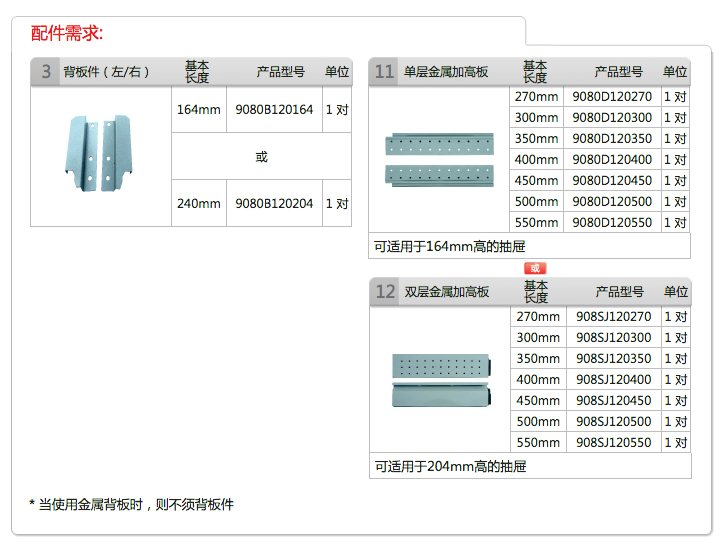This screenshot has width=722, height=549.
Task: Choose model number 908SJ120550
Action: click(613, 443)
